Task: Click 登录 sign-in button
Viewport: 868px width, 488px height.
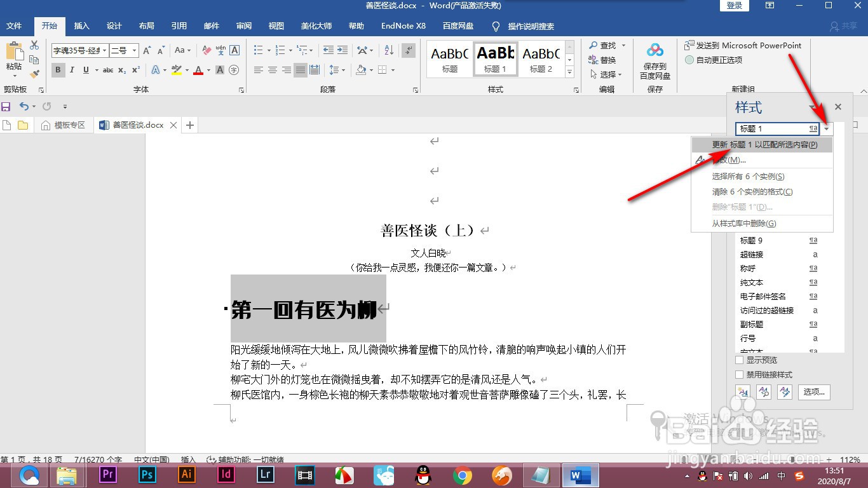Action: 735,6
